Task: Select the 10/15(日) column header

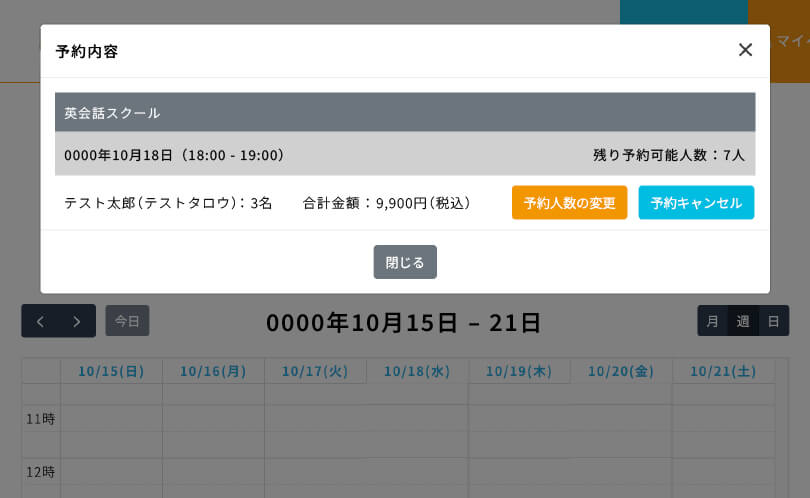Action: tap(111, 371)
